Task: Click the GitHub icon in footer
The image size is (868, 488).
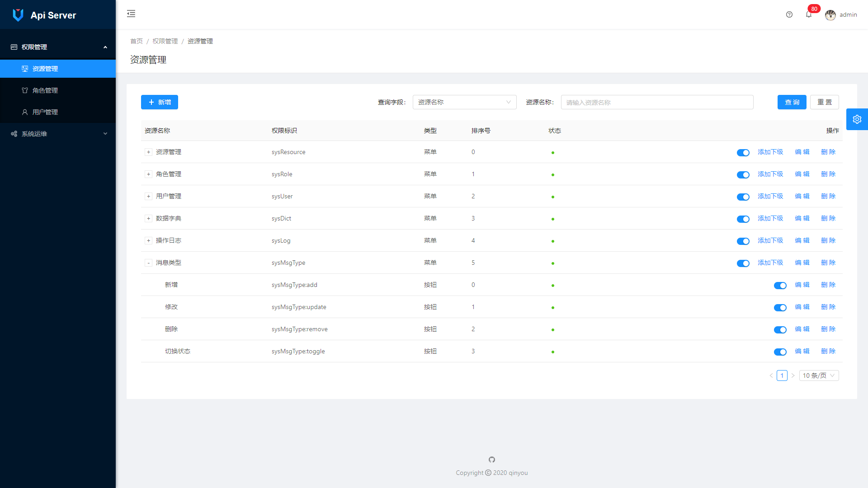Action: pos(492,460)
